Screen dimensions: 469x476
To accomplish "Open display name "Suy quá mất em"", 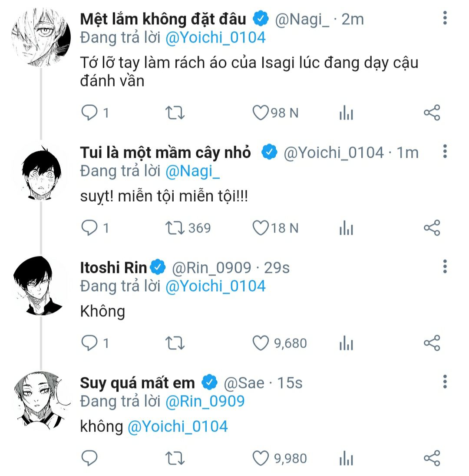I will pos(137,383).
